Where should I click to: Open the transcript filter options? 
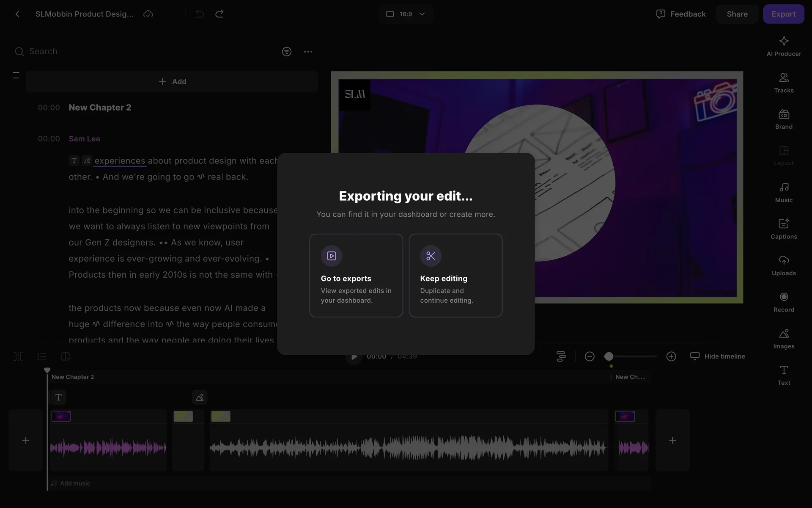pyautogui.click(x=287, y=52)
